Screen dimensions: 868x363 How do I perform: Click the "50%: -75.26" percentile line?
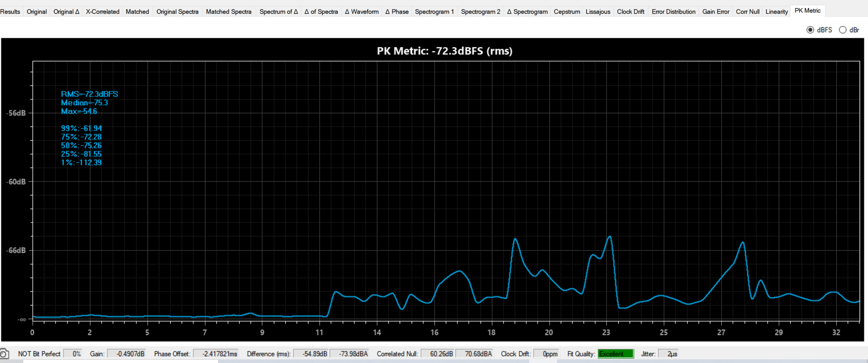pos(82,145)
